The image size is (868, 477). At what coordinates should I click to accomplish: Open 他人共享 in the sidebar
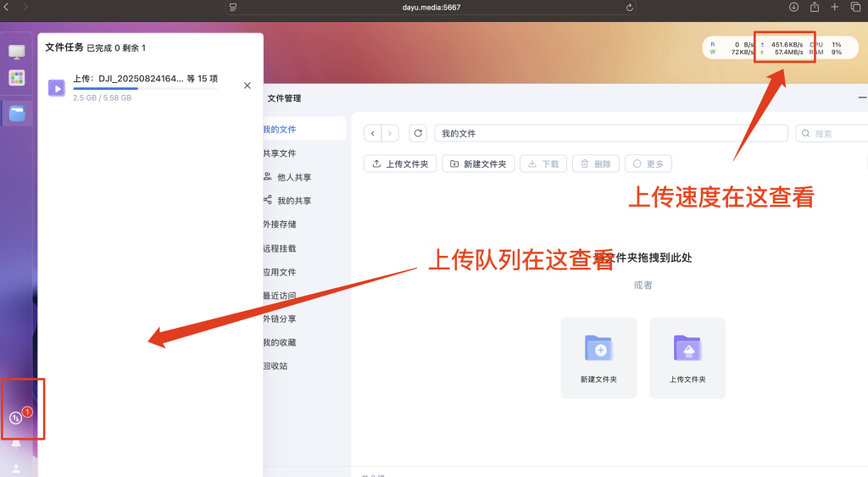click(x=293, y=177)
